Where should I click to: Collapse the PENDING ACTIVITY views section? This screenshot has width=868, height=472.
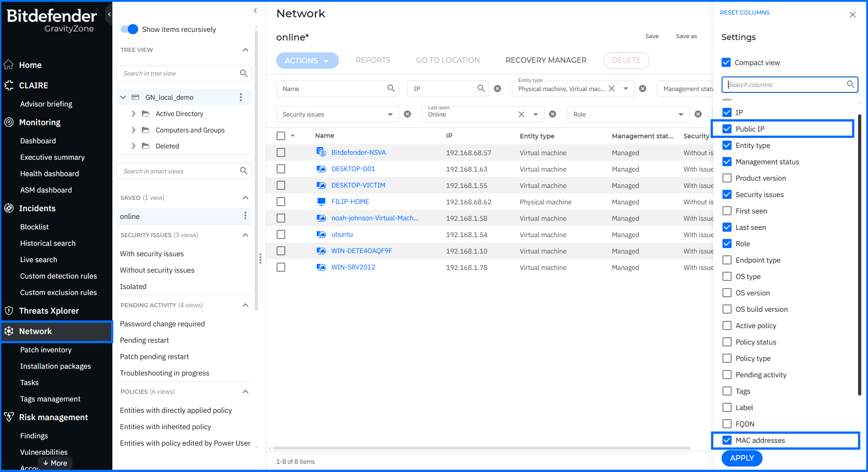pos(245,305)
